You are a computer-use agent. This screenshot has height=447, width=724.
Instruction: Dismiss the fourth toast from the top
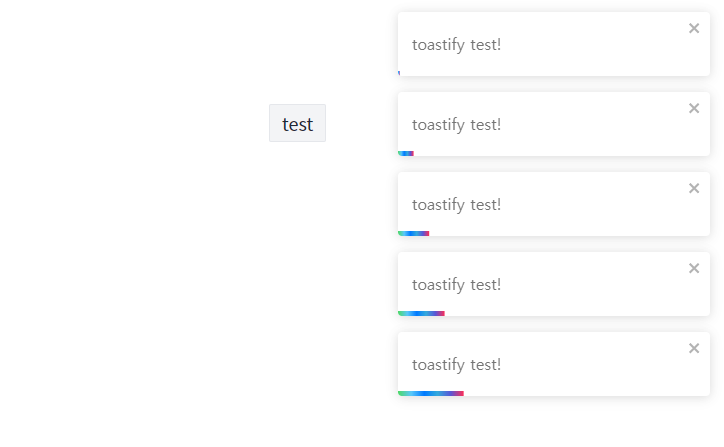(x=694, y=268)
